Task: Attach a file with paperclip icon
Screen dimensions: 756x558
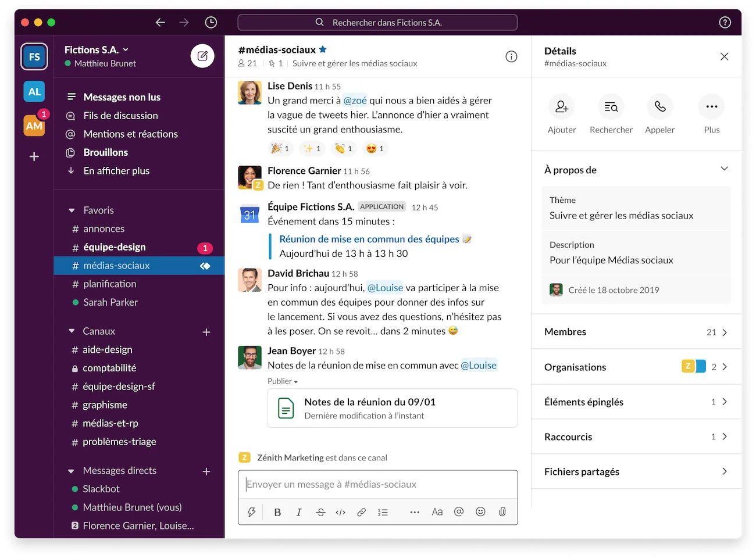Action: [x=502, y=512]
